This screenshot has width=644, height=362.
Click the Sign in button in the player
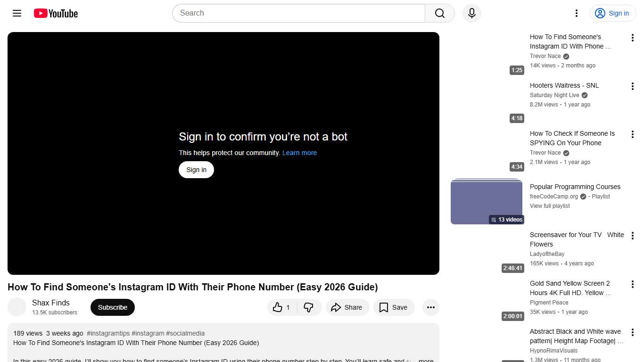coord(196,169)
